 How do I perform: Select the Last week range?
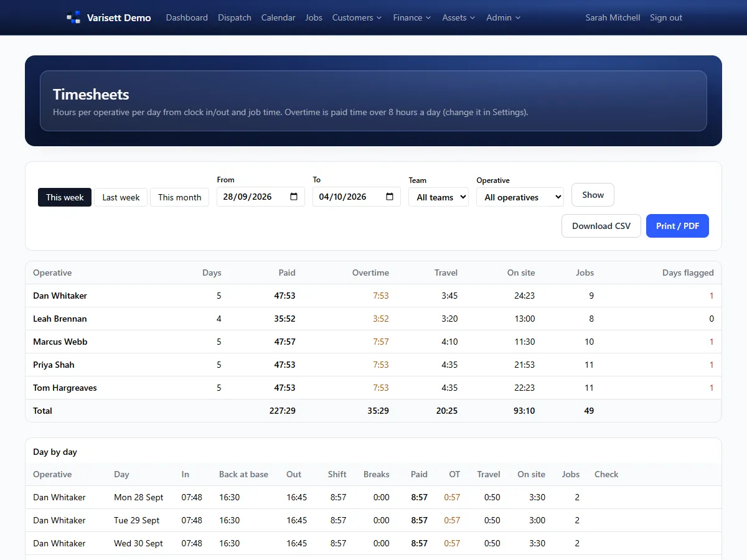point(121,197)
